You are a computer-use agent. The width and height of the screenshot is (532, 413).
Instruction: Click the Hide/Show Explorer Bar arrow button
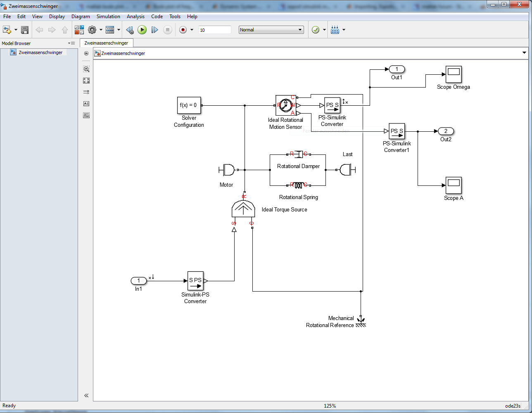pyautogui.click(x=86, y=53)
